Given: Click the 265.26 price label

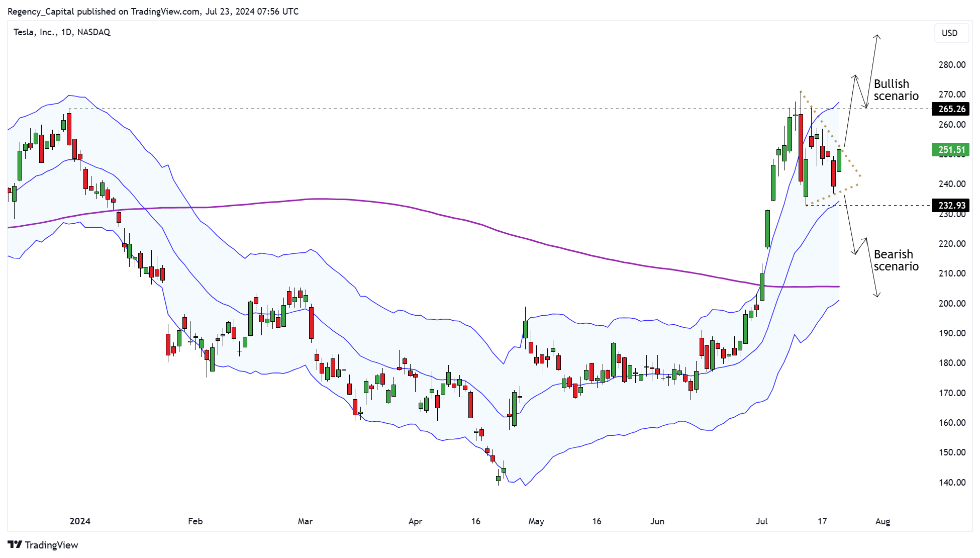Looking at the screenshot, I should click(950, 109).
